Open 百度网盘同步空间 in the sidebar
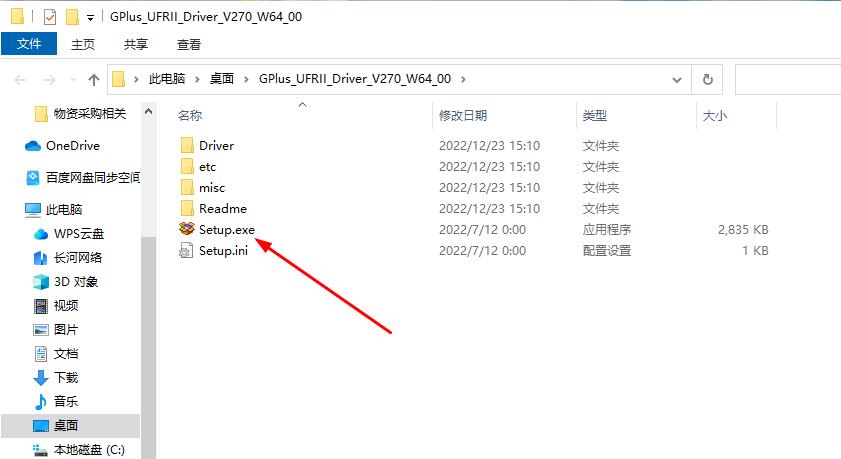 (83, 177)
